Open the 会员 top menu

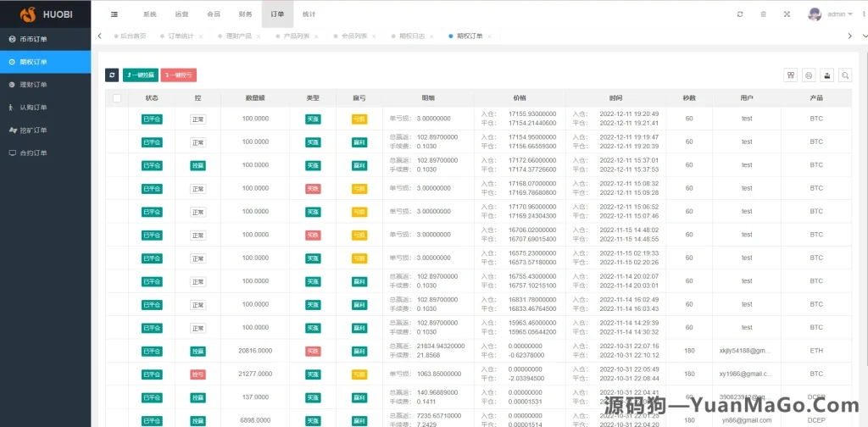[213, 14]
